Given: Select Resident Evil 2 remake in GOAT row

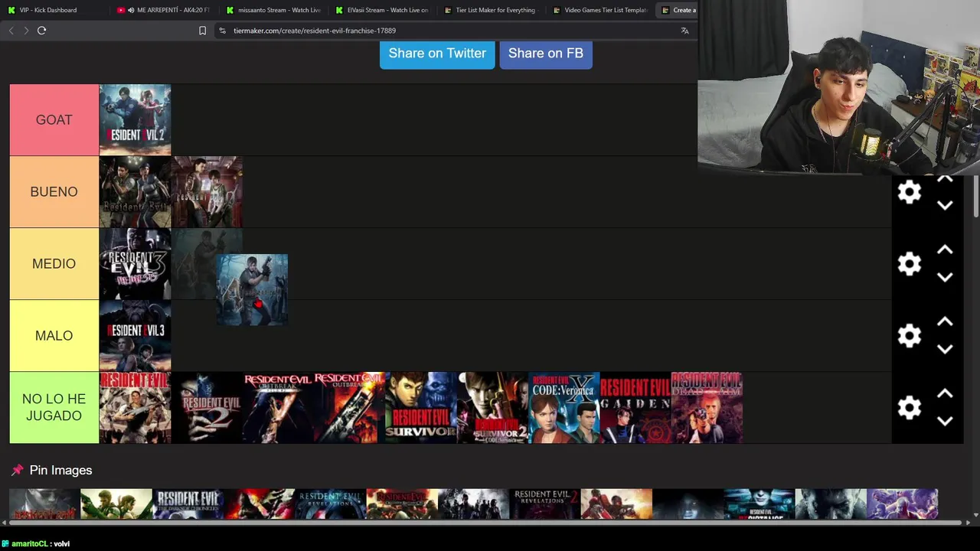Looking at the screenshot, I should click(x=135, y=120).
